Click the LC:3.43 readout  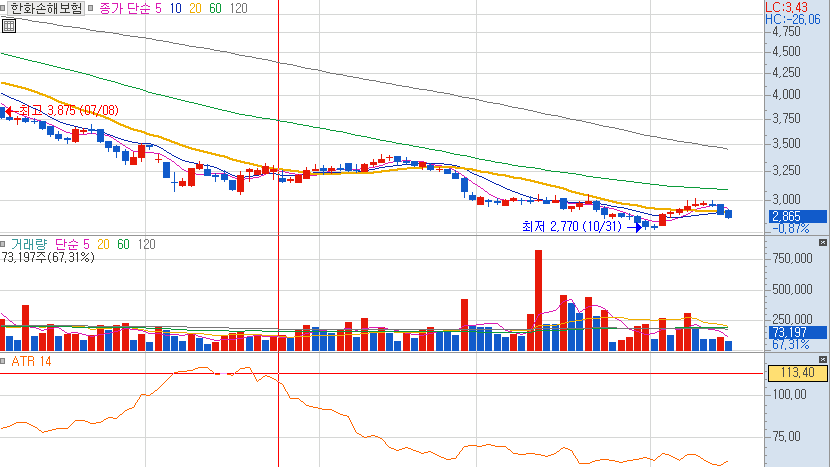point(787,7)
